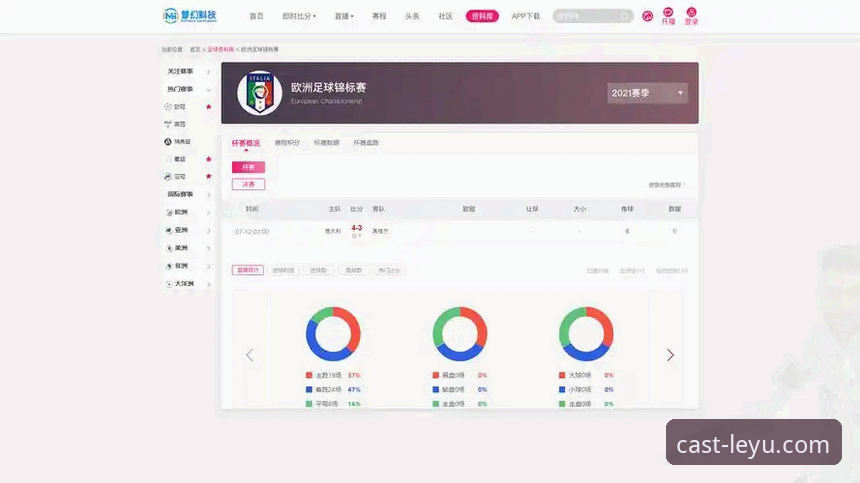860x483 pixels.
Task: Open 头条 in the top navigation
Action: (412, 16)
